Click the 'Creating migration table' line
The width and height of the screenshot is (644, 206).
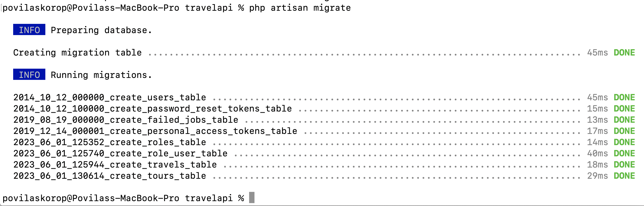78,53
